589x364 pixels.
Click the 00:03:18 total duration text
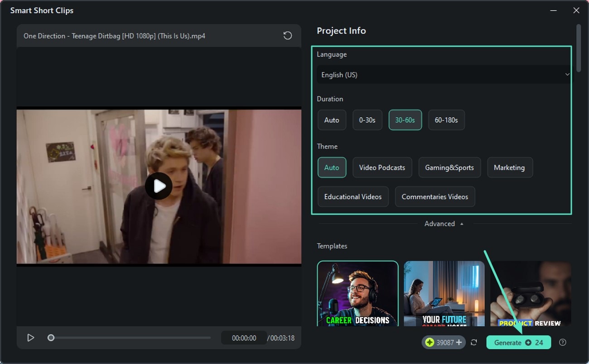[x=283, y=338]
